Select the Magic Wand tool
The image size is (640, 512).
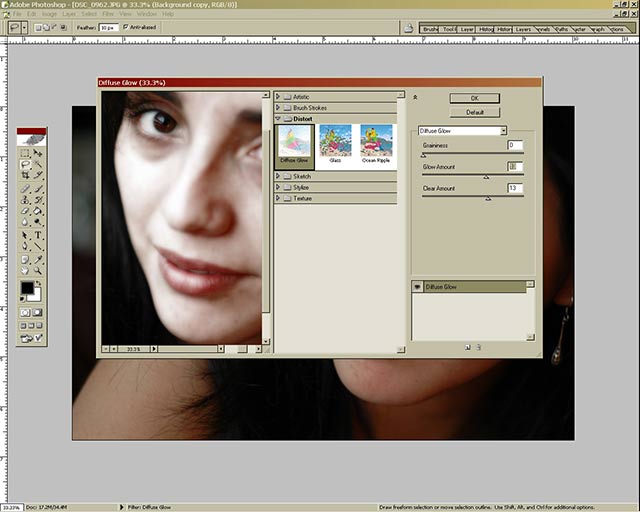pyautogui.click(x=38, y=164)
